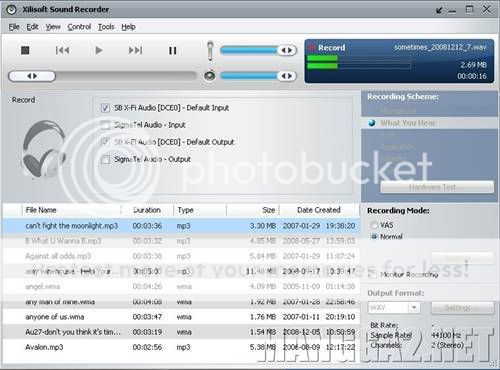Select the amy winehouse 00:05:00 row
500x370 pixels.
pos(181,271)
